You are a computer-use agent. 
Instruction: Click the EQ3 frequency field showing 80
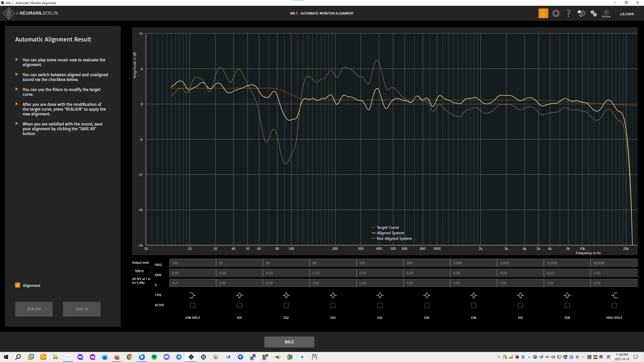[x=333, y=263]
